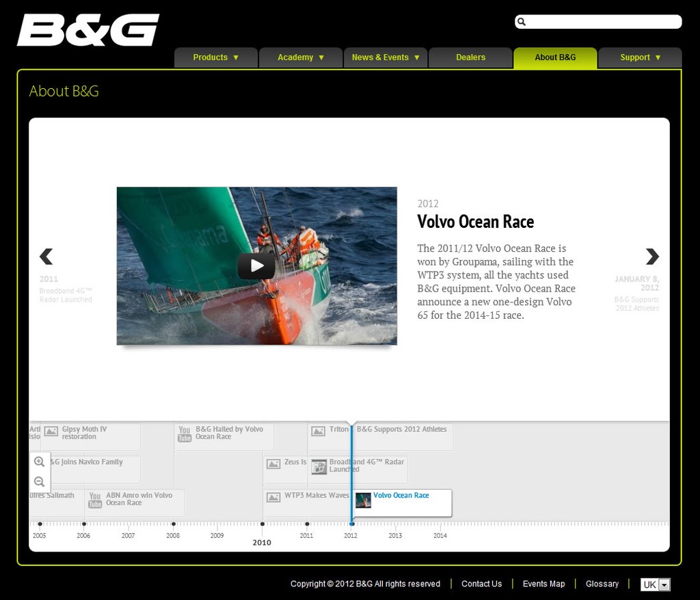Click the 2006 timeline marker dot
Image resolution: width=700 pixels, height=600 pixels.
84,523
